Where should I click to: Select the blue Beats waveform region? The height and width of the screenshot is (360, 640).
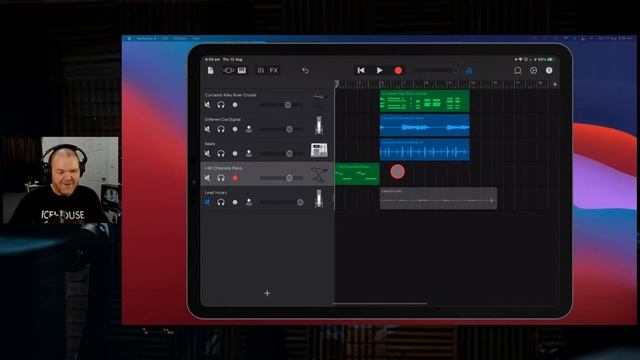point(424,149)
